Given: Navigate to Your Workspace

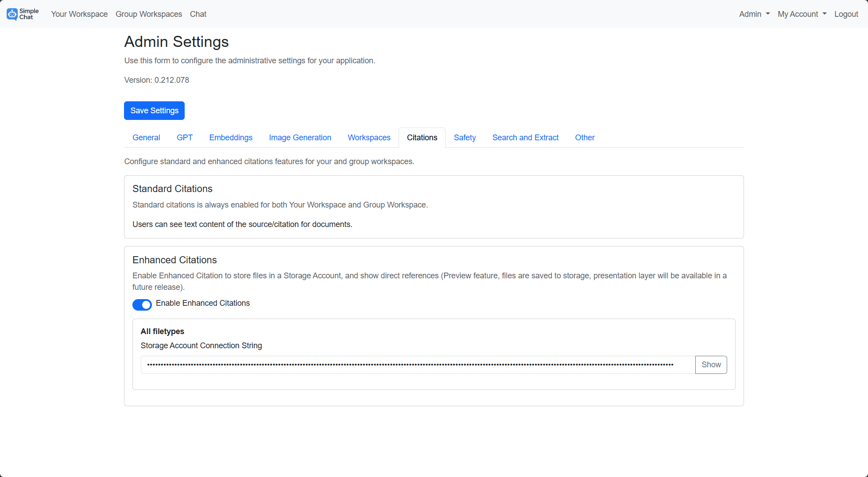Looking at the screenshot, I should coord(79,14).
